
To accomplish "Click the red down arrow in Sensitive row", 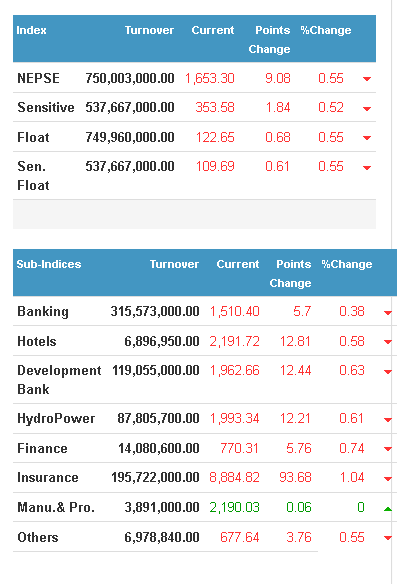I will tap(367, 109).
